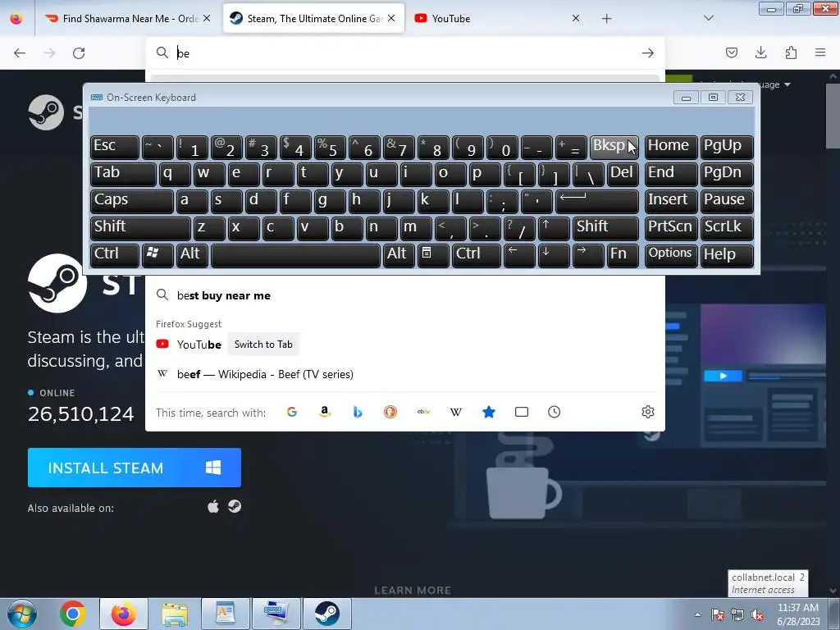Open Chrome from the taskbar
This screenshot has width=840, height=630.
pyautogui.click(x=73, y=614)
